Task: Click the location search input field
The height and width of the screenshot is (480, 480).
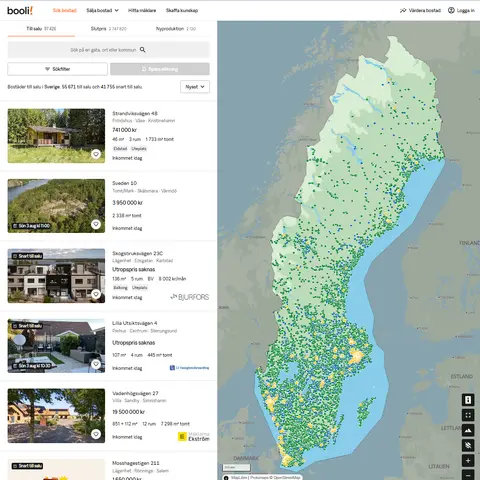Action: click(x=109, y=50)
